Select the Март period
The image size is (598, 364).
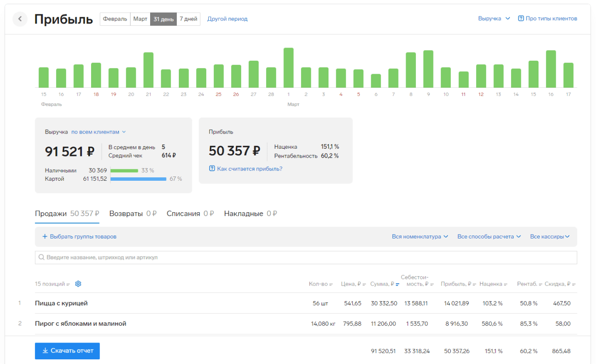140,19
